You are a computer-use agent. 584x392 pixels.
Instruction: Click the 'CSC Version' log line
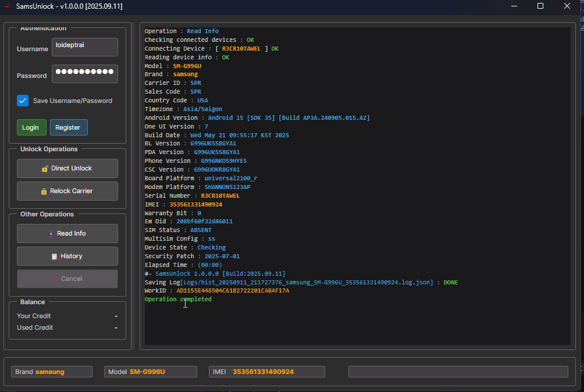[x=192, y=170]
